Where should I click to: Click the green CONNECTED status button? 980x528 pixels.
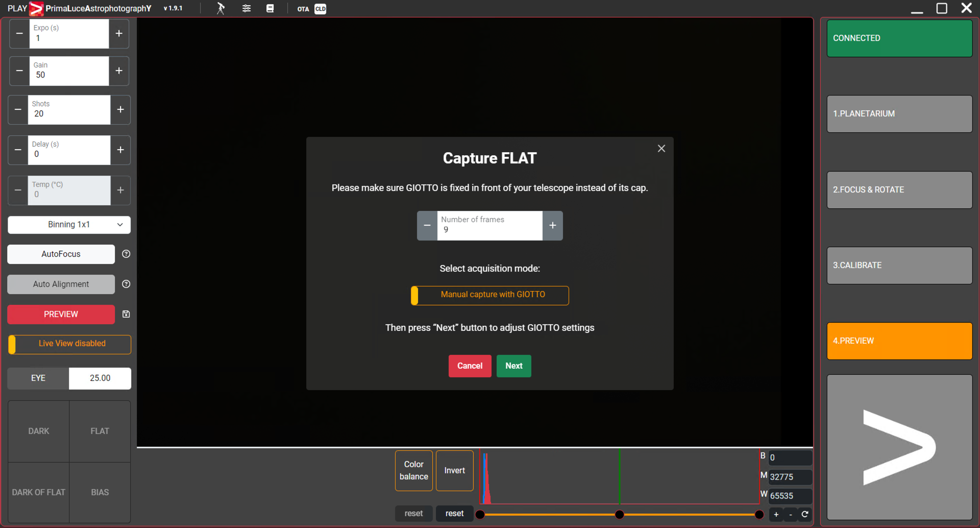tap(899, 38)
